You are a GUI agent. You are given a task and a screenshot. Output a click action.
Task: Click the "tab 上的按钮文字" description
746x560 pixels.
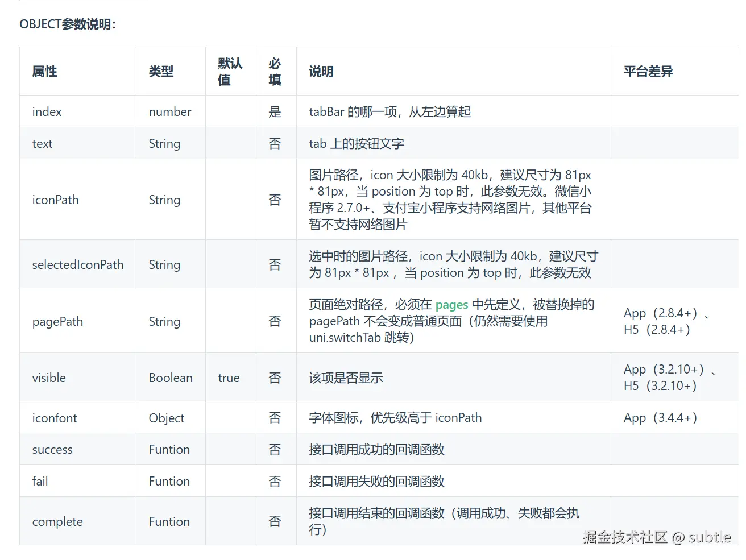click(357, 144)
